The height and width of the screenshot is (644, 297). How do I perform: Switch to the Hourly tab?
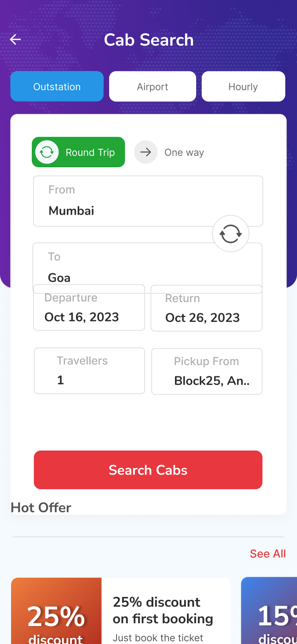tap(243, 87)
